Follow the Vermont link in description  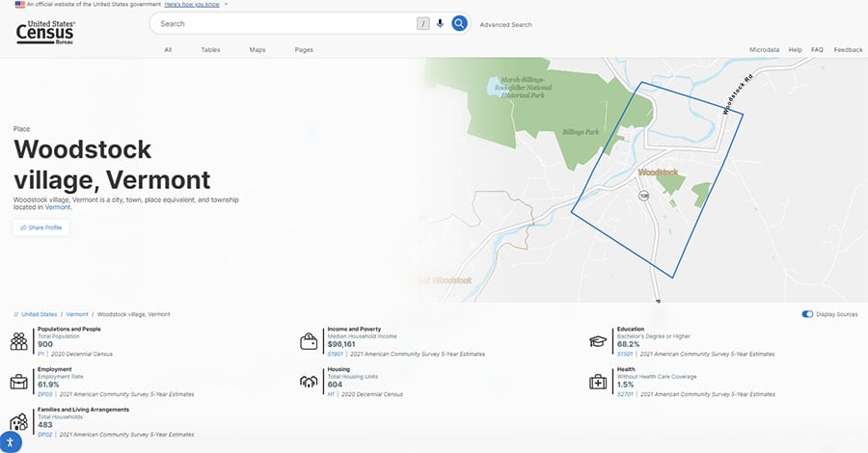(58, 207)
